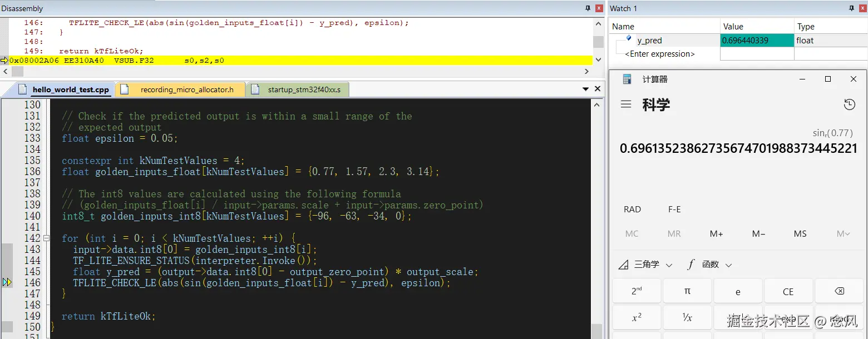Toggle RAD angle unit in calculator
Image resolution: width=868 pixels, height=339 pixels.
coord(633,210)
